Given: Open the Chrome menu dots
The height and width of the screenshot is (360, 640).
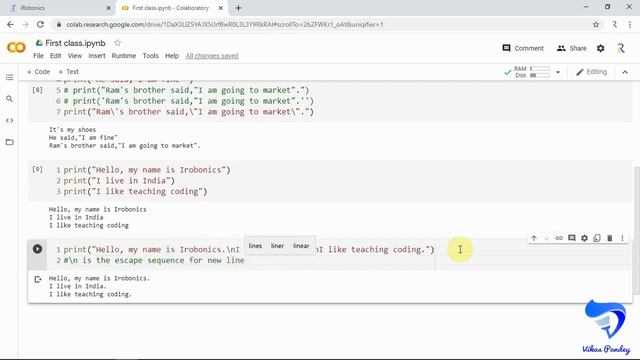Looking at the screenshot, I should (629, 24).
